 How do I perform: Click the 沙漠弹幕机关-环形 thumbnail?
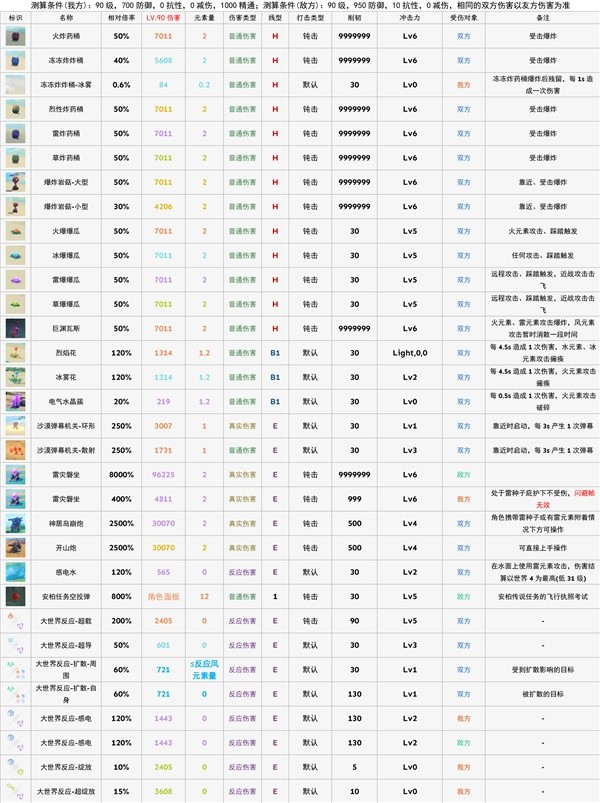(15, 426)
